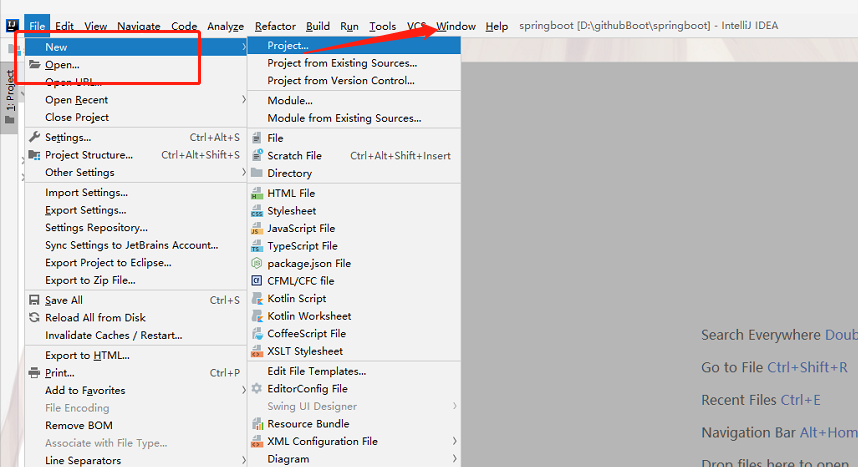Click the CFML/CFC file icon
This screenshot has width=858, height=467.
click(257, 281)
